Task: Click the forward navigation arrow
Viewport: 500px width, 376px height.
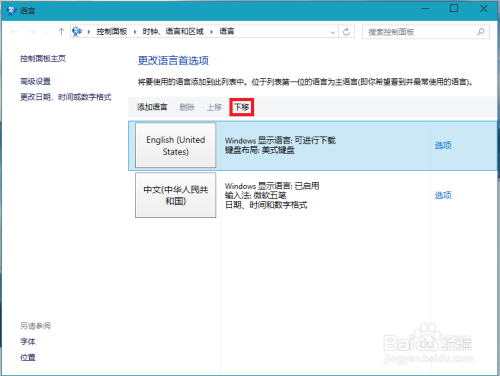Action: 32,32
